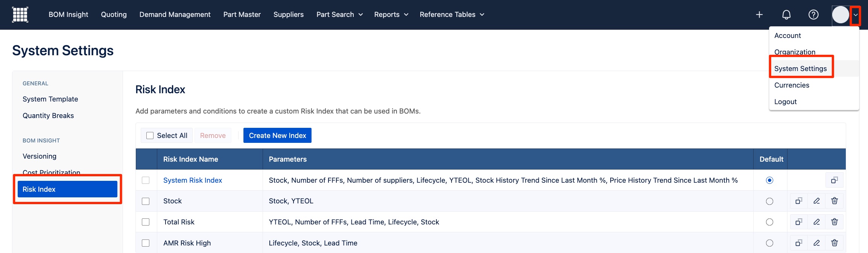Delete the Total Risk index via trash icon

click(835, 222)
